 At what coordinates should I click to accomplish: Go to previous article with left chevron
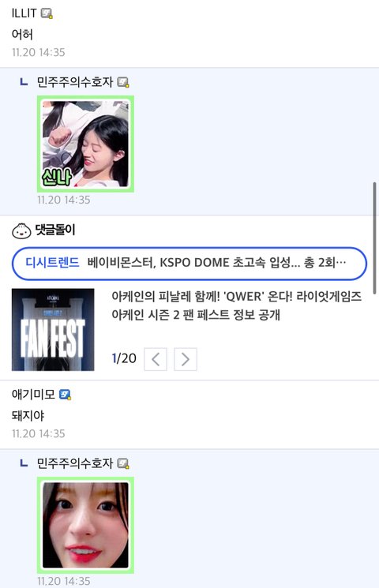tap(156, 359)
